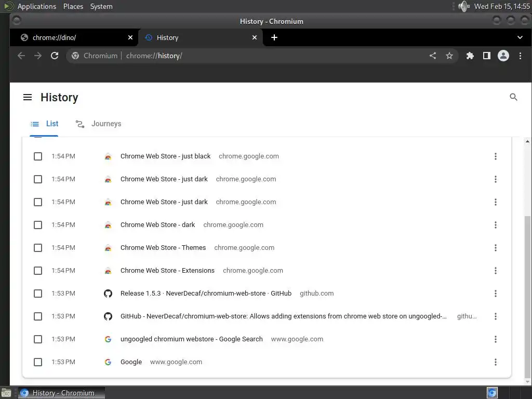
Task: Click the Web Store favicon on just black row
Action: [x=108, y=156]
